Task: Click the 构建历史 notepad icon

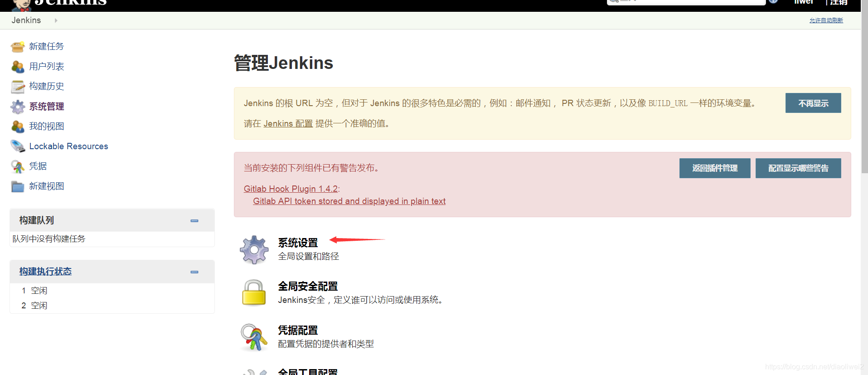Action: click(18, 87)
